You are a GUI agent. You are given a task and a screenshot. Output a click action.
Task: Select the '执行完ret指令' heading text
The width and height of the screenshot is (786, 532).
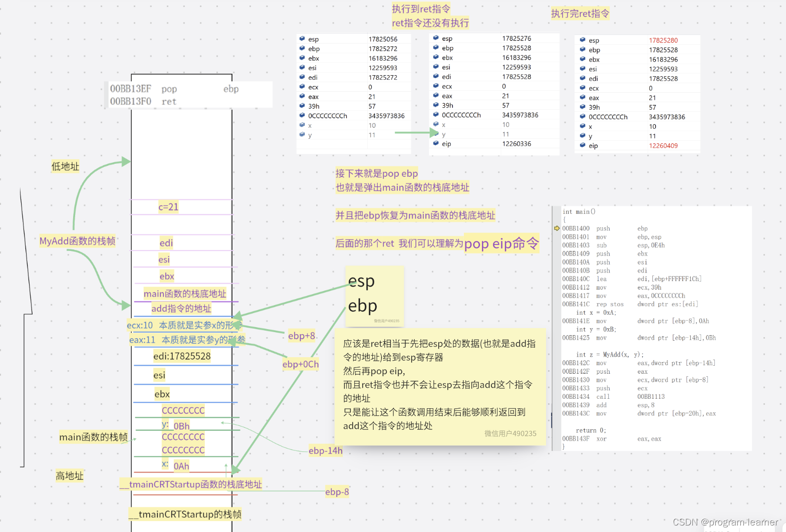click(580, 14)
